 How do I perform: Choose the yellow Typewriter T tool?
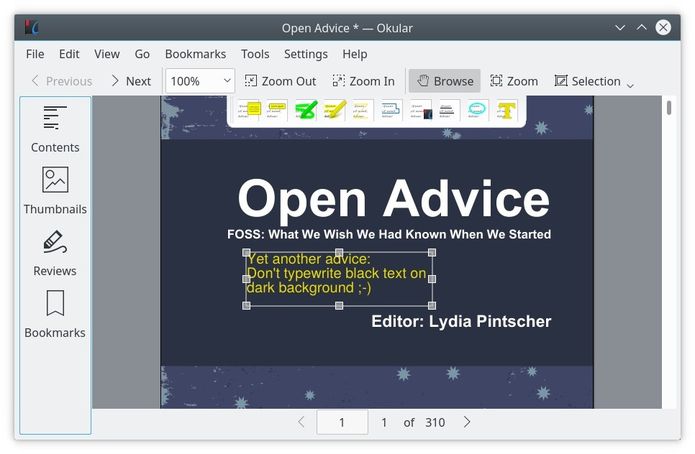506,110
